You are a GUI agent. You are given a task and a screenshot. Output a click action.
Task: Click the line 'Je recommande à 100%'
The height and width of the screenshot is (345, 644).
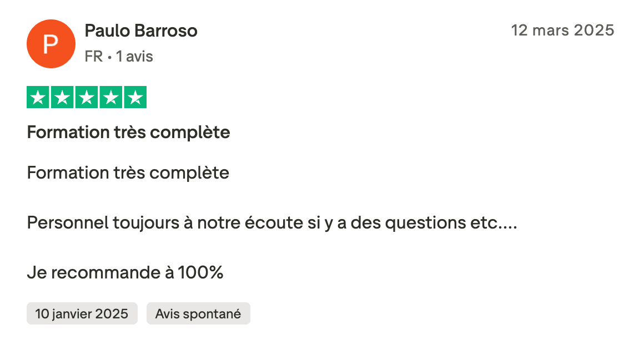point(124,272)
